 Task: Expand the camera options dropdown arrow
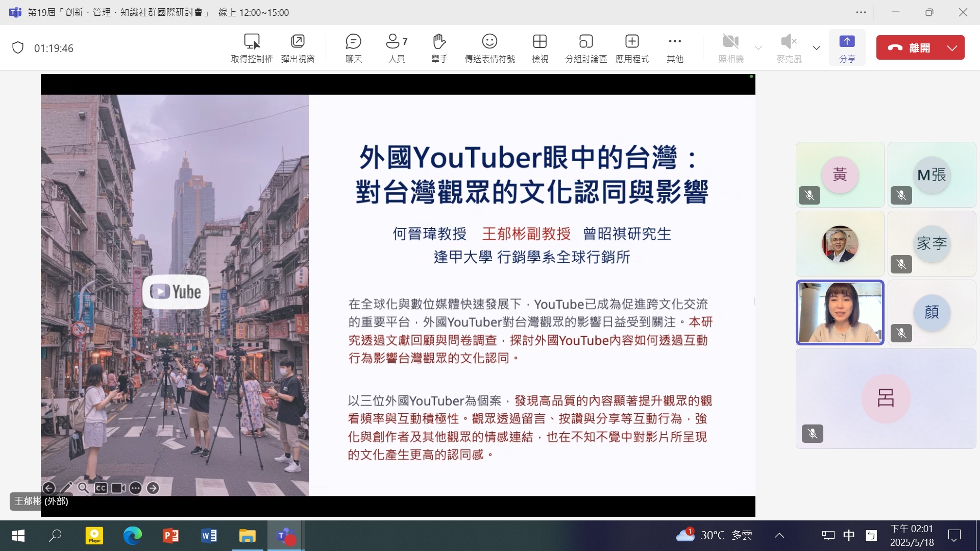point(758,48)
